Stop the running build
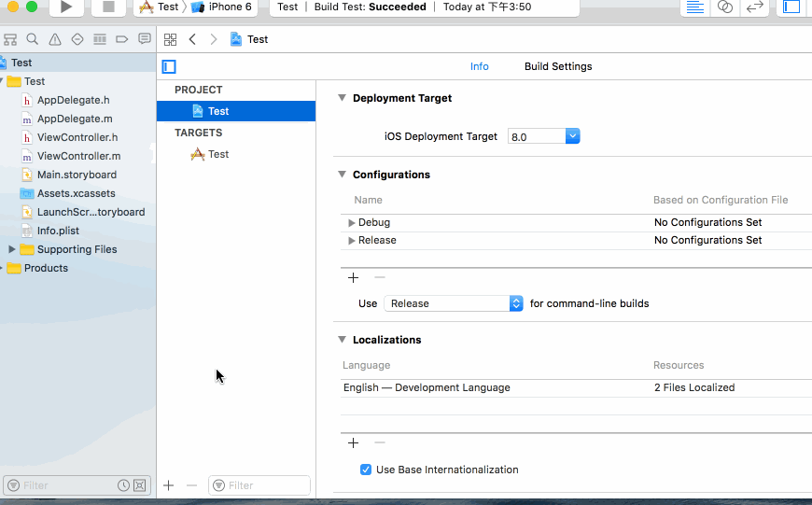The image size is (812, 505). pos(108,7)
